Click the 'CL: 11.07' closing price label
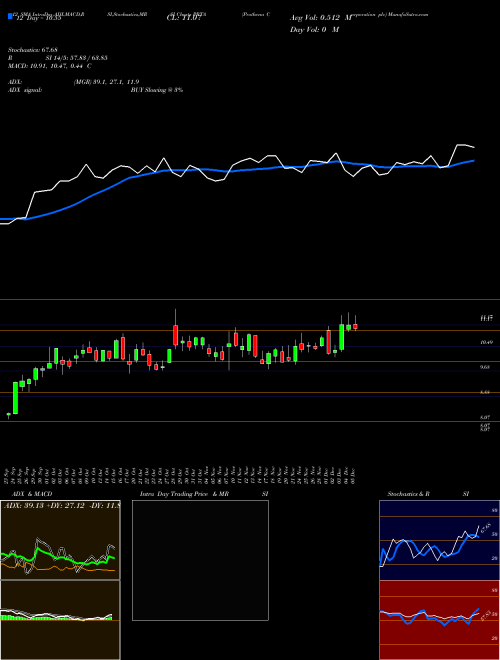500x660 pixels. pyautogui.click(x=184, y=19)
